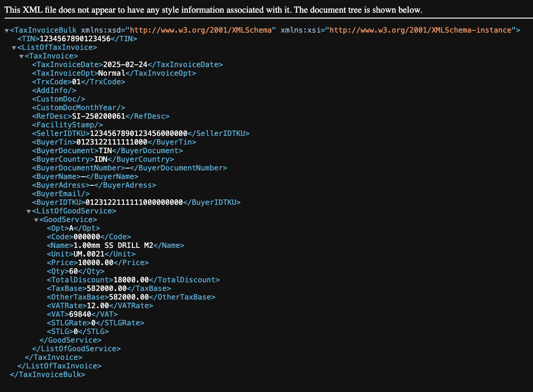Click the TotalDiscount value 18000.00
Screen dimensions: 533x392
click(131, 280)
